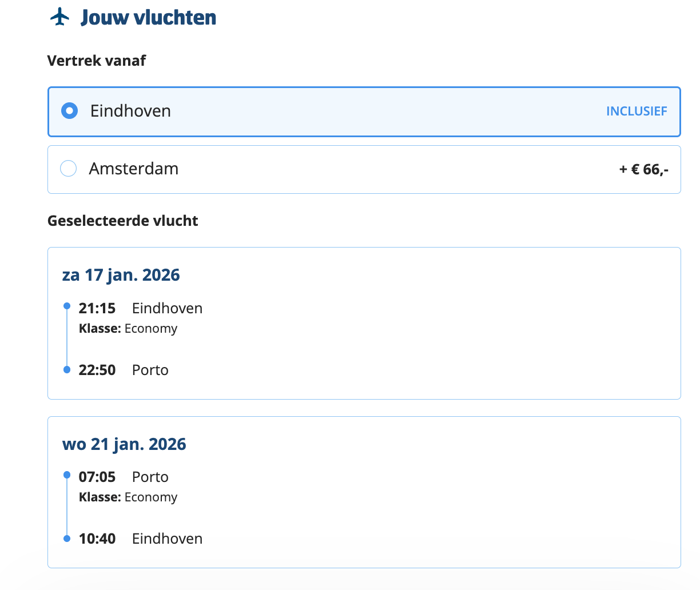Click the 10:40 return arrival time
The height and width of the screenshot is (590, 700).
[97, 539]
